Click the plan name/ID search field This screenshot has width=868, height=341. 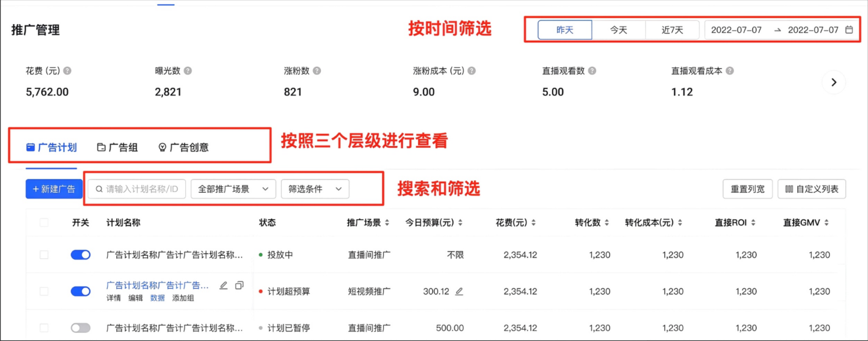pyautogui.click(x=137, y=189)
